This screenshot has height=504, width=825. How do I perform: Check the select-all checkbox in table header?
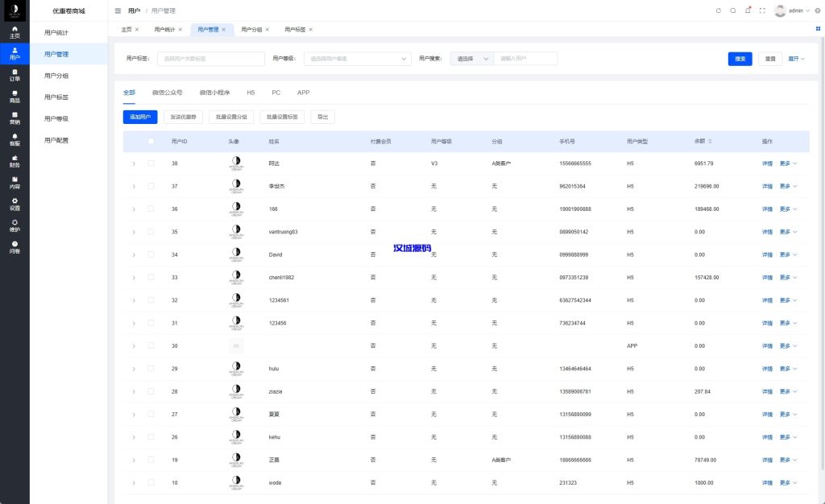[x=151, y=141]
